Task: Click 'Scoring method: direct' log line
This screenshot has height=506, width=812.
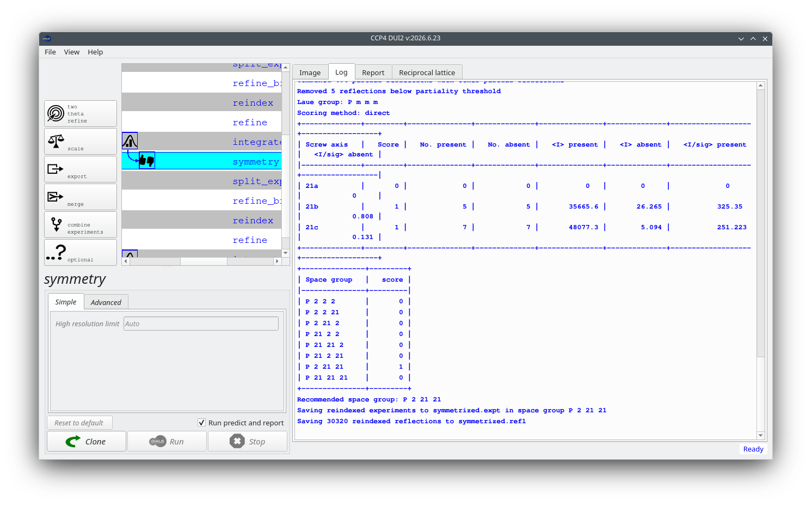Action: point(343,113)
